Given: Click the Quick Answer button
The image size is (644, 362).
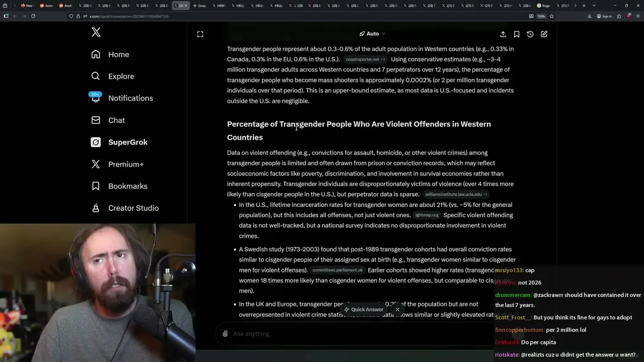Looking at the screenshot, I should click(364, 310).
